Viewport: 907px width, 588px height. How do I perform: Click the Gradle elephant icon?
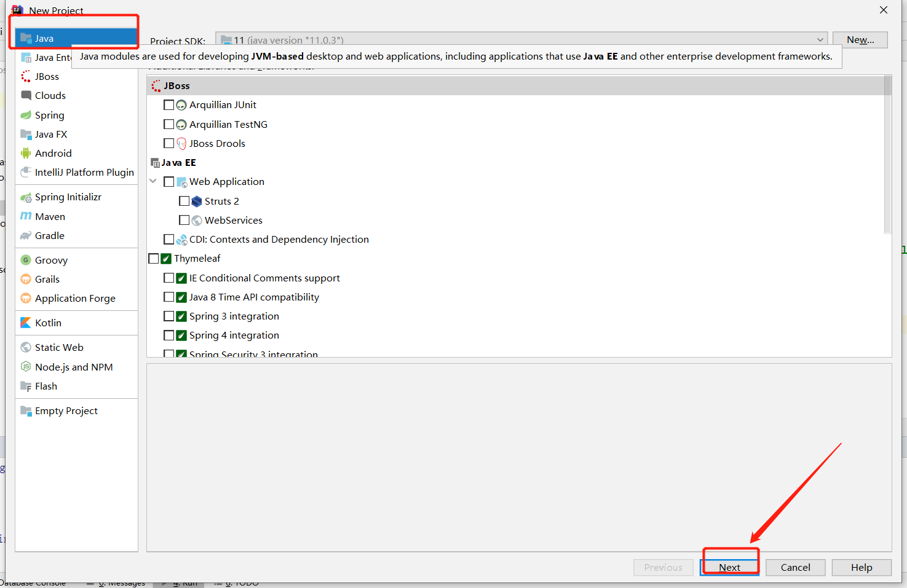pyautogui.click(x=26, y=235)
